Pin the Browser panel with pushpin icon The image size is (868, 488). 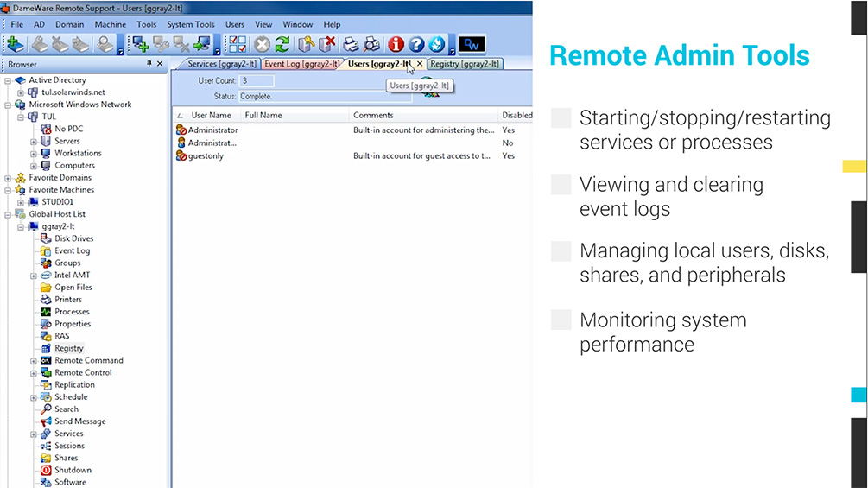tap(149, 64)
